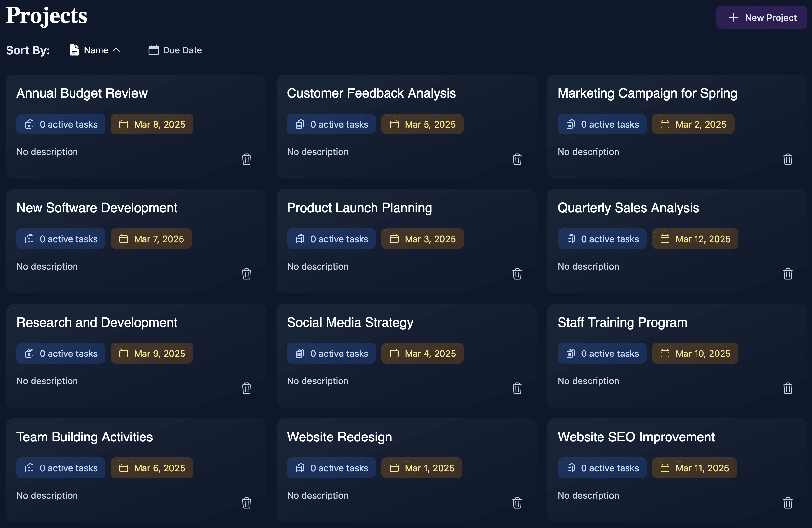Viewport: 812px width, 528px height.
Task: Delete the Website Redesign project
Action: [517, 503]
